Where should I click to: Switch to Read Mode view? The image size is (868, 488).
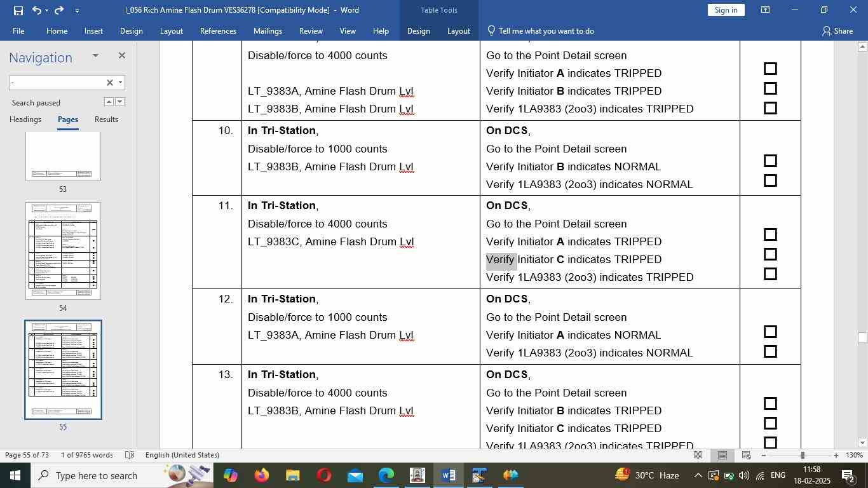(698, 455)
